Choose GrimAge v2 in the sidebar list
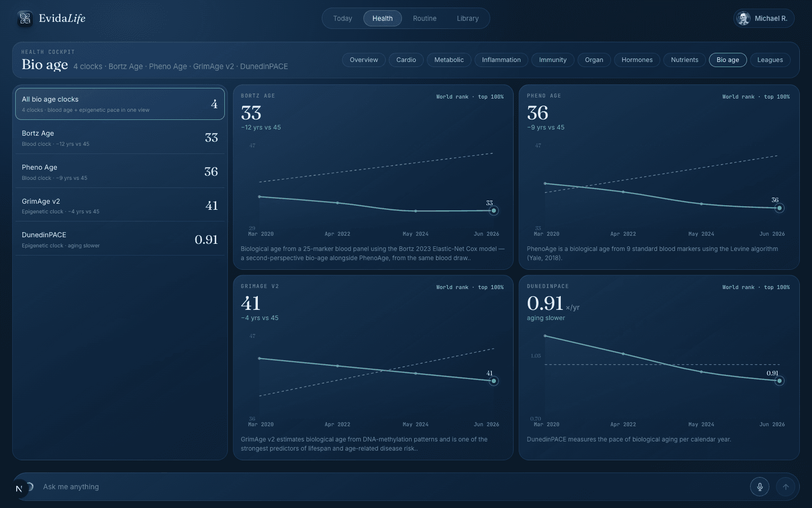 pyautogui.click(x=120, y=206)
